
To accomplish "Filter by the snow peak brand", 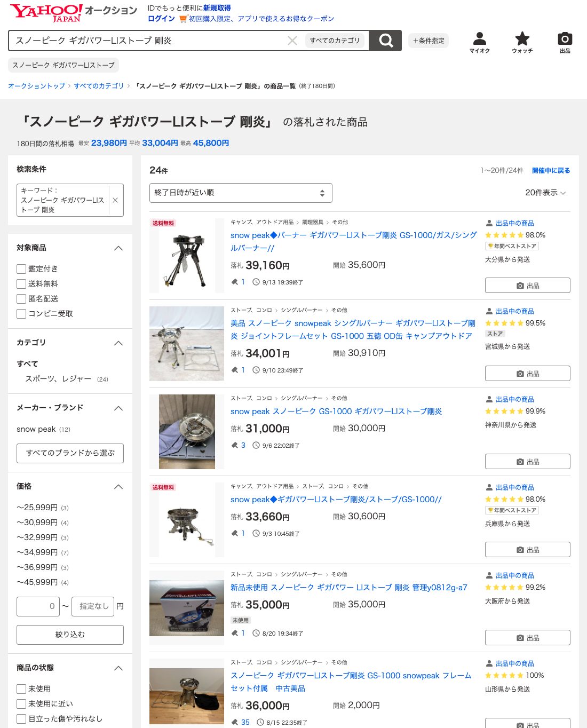I will tap(36, 429).
